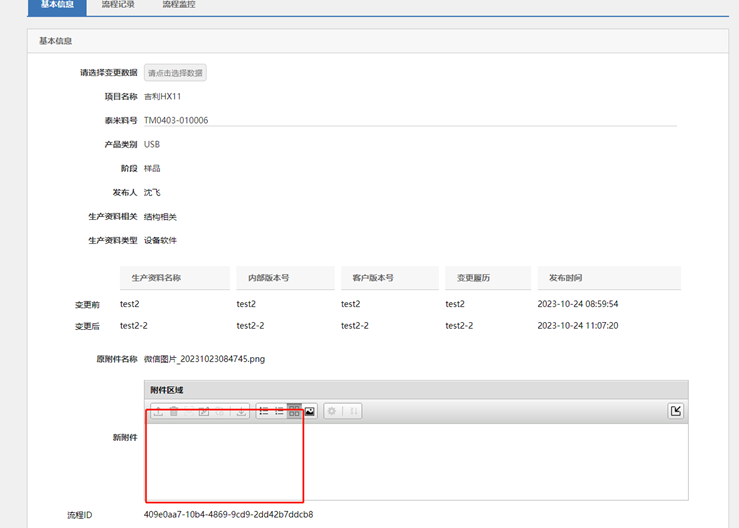Click test2-2 under 内部版本号

tap(250, 326)
